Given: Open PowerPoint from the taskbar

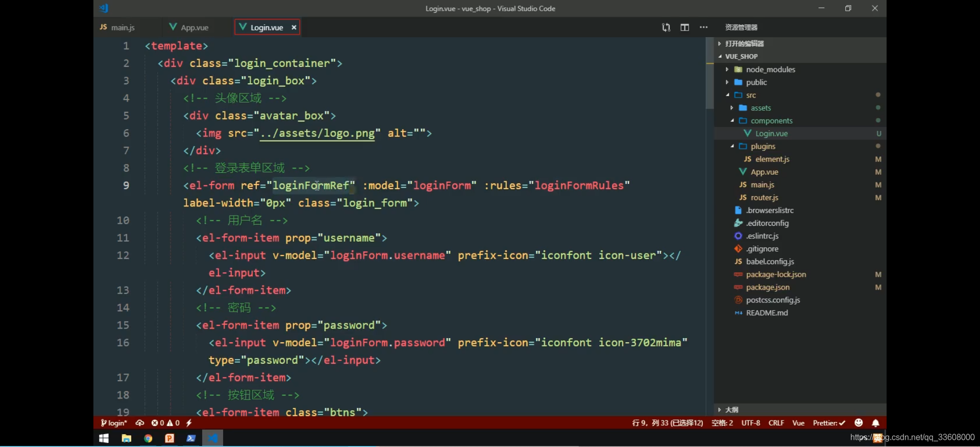Looking at the screenshot, I should point(169,438).
